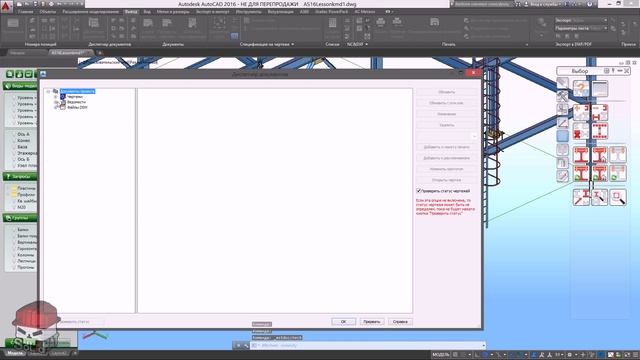Click the highlighted blue icon in the ribbon
The width and height of the screenshot is (640, 360).
[x=234, y=36]
